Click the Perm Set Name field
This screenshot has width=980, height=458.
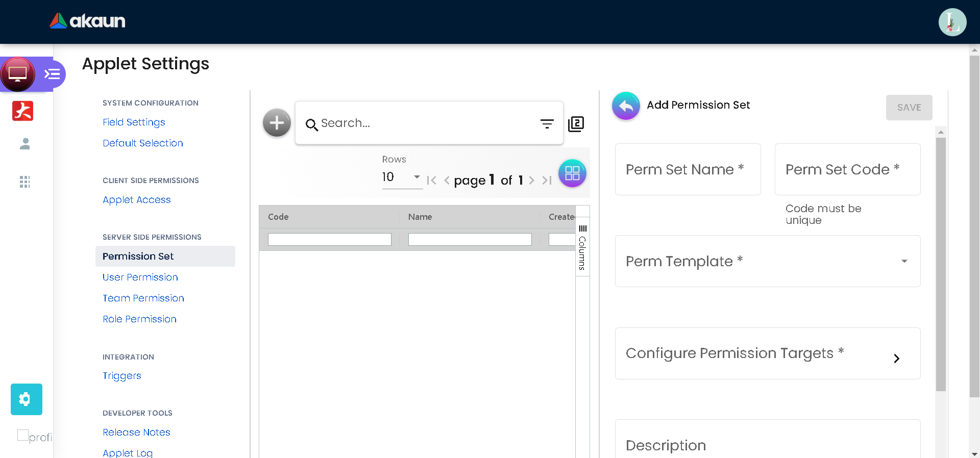click(688, 169)
